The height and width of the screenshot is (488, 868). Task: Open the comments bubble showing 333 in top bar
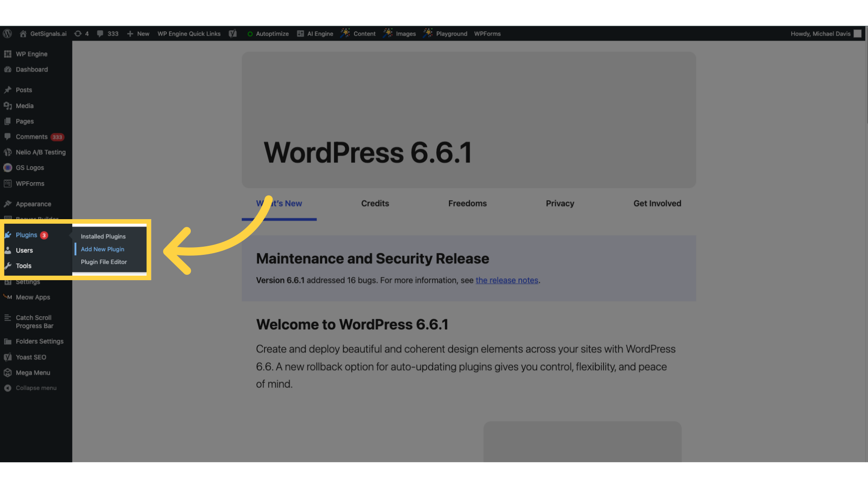pyautogui.click(x=108, y=33)
